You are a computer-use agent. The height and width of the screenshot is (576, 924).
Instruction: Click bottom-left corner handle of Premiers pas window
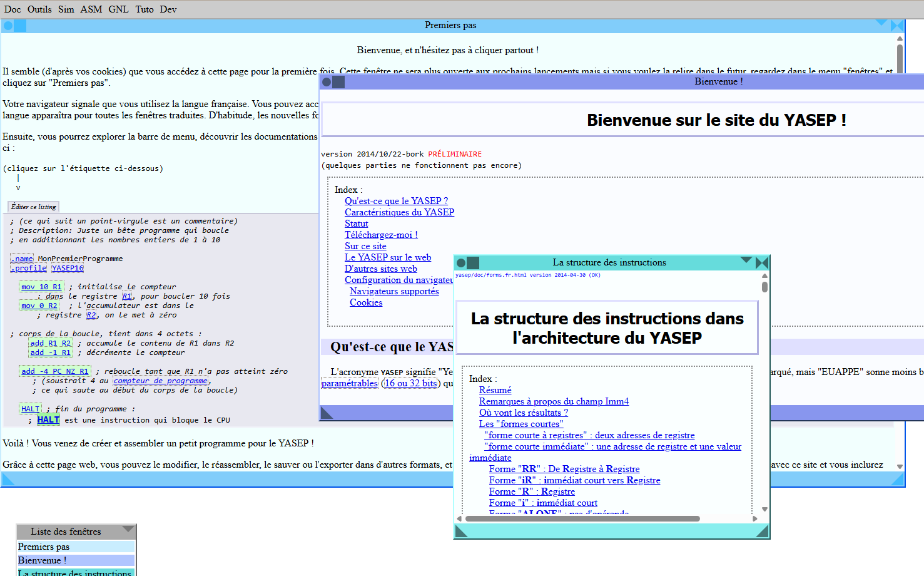coord(8,480)
